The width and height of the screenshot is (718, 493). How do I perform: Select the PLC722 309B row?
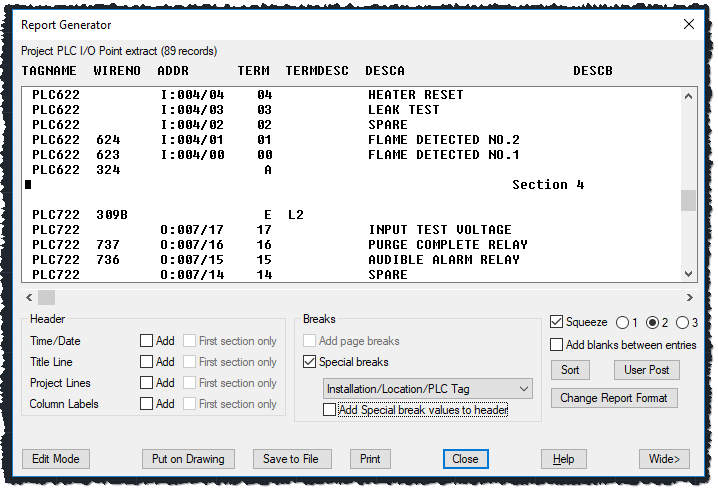[352, 215]
